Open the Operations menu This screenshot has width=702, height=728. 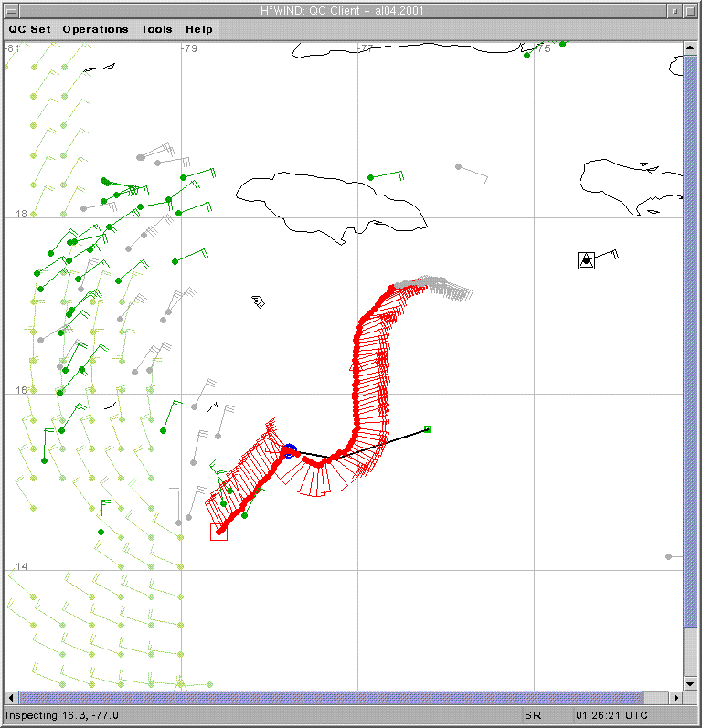click(x=95, y=29)
